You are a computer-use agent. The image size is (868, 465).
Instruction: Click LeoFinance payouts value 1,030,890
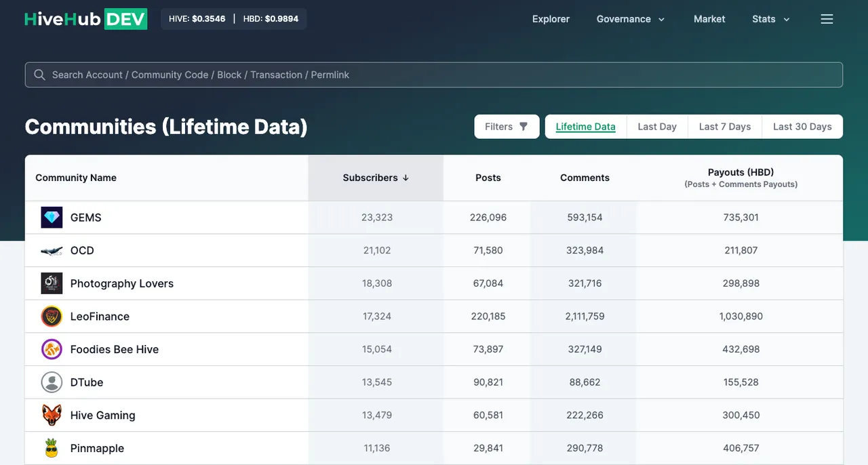click(741, 317)
